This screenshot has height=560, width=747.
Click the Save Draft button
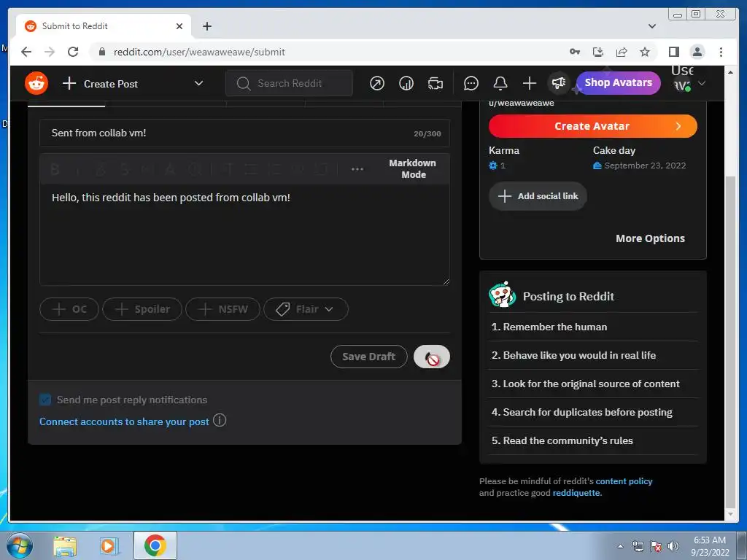pyautogui.click(x=368, y=357)
